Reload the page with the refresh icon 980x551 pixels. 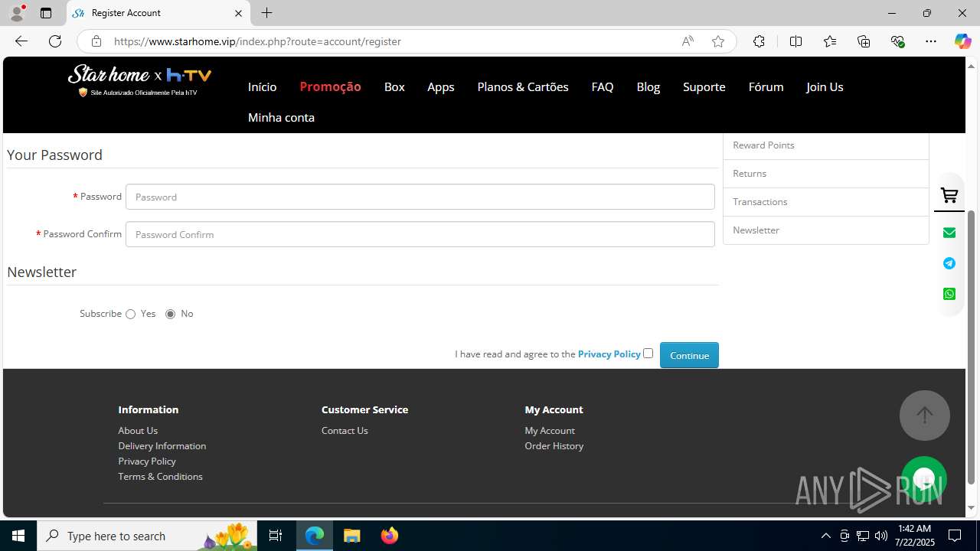coord(55,41)
